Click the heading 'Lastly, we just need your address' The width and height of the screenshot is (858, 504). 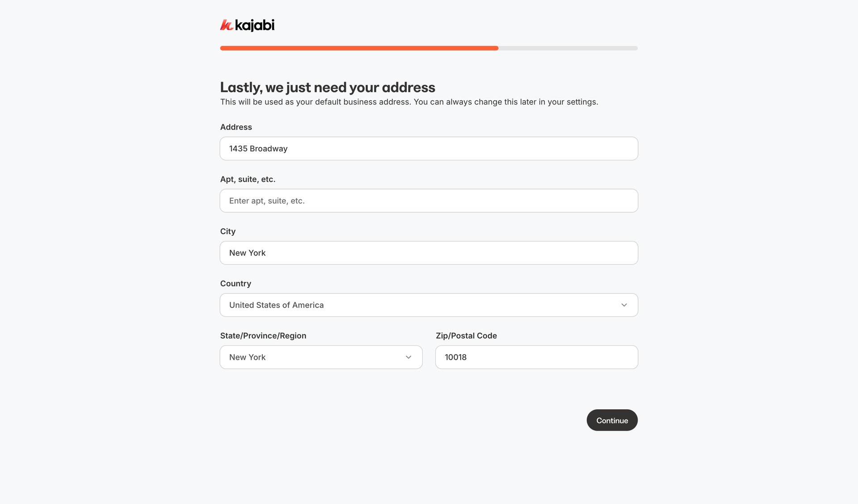coord(328,87)
